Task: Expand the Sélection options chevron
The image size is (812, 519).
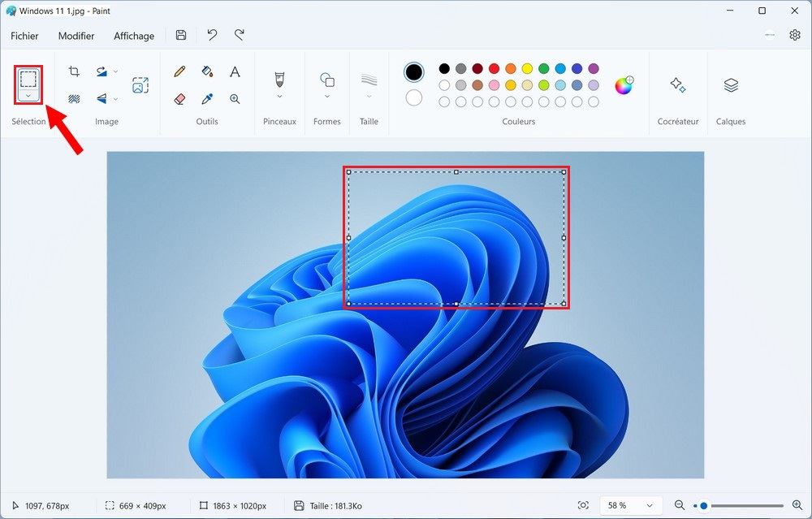Action: pyautogui.click(x=28, y=96)
